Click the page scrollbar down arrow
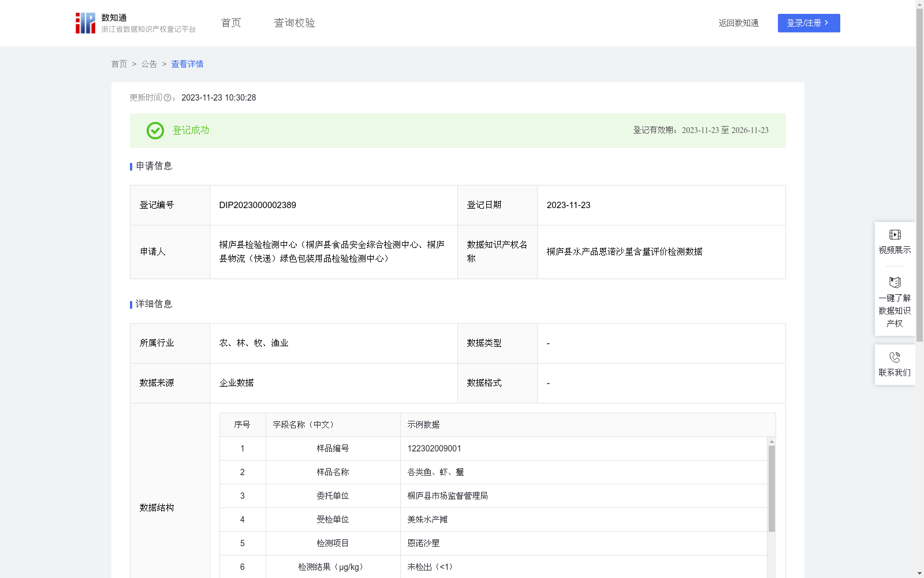Viewport: 924px width, 578px height. pos(919,573)
